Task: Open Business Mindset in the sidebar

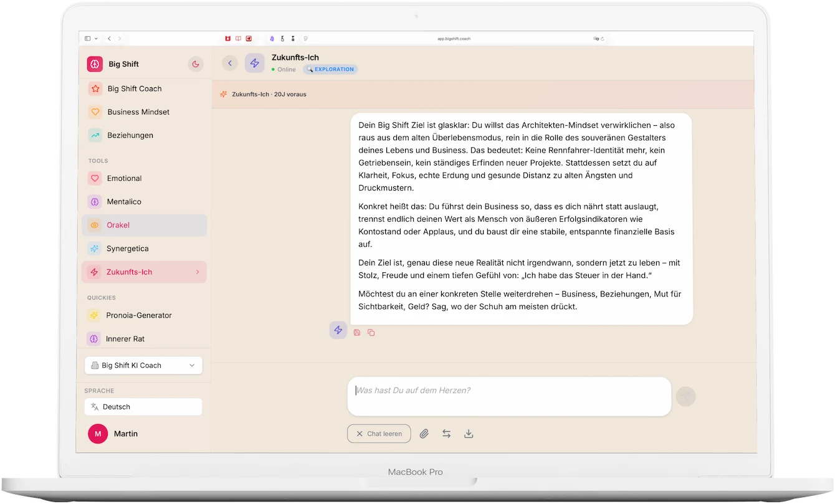Action: [146, 112]
